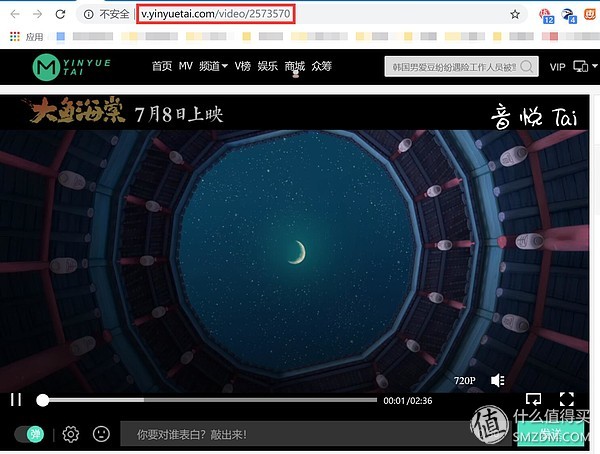600x454 pixels.
Task: Click the video frame
Action: [294, 260]
